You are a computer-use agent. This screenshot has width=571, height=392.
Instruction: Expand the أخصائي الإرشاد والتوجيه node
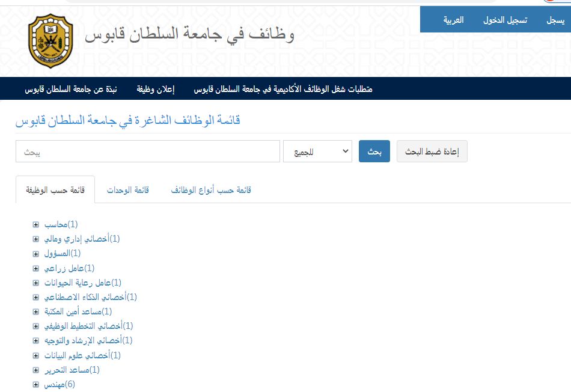coord(35,341)
